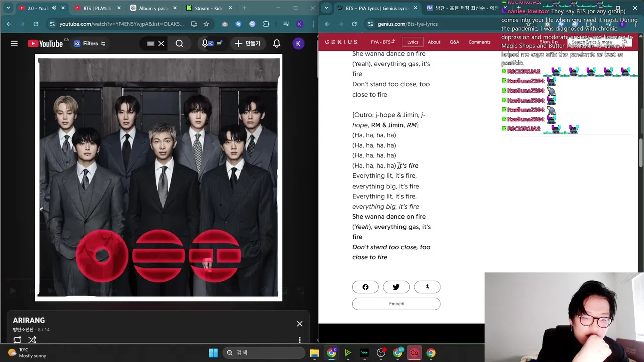The height and width of the screenshot is (362, 644).
Task: Click the ARIRANG playlist title
Action: 29,320
